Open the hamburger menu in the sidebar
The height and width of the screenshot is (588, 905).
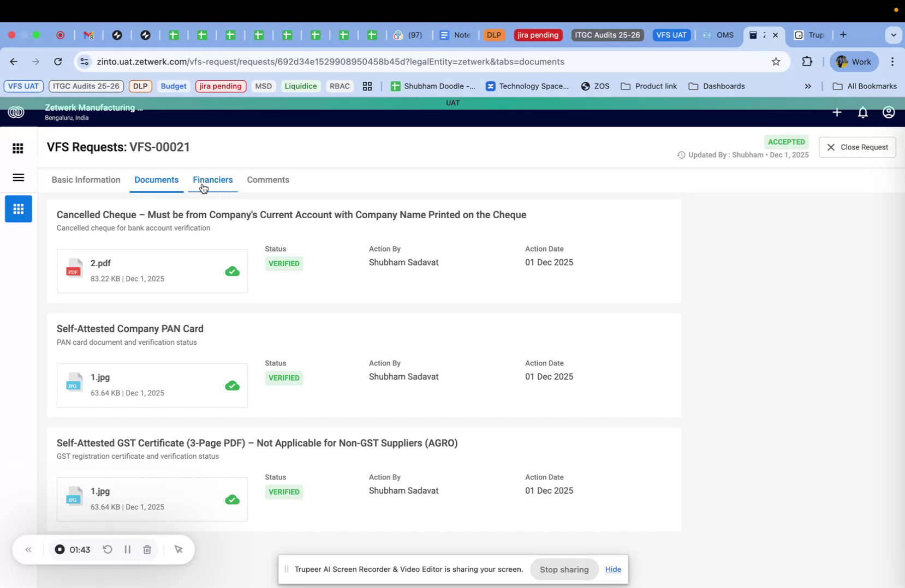tap(18, 178)
